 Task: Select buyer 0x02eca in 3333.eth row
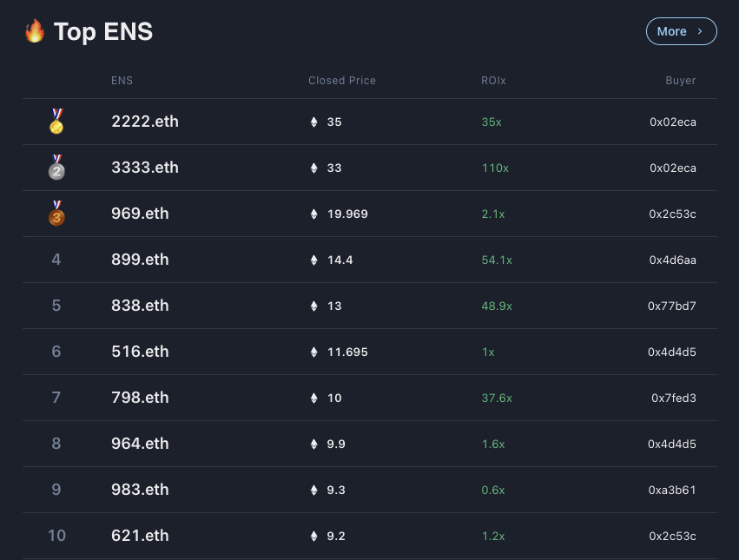pyautogui.click(x=673, y=168)
